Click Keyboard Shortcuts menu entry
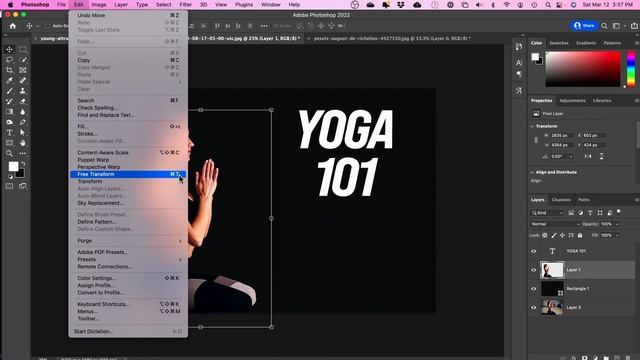Image resolution: width=640 pixels, height=360 pixels. (128, 304)
